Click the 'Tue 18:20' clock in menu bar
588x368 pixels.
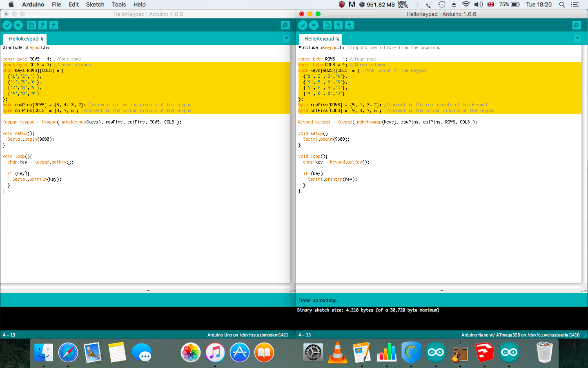coord(539,4)
